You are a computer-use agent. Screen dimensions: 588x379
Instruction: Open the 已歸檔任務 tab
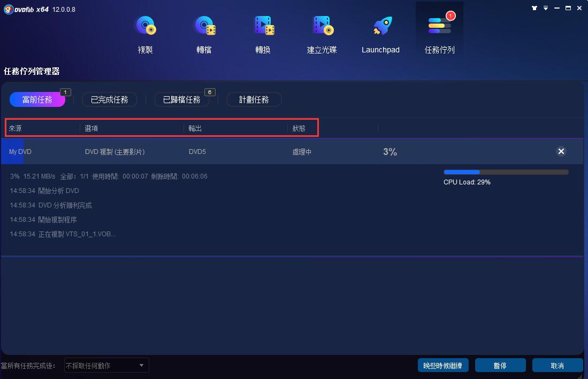point(182,99)
